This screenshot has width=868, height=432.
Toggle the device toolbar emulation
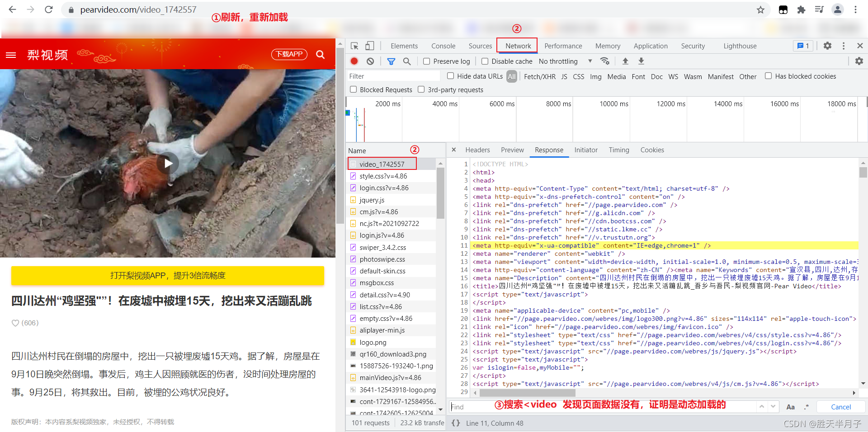tap(370, 46)
